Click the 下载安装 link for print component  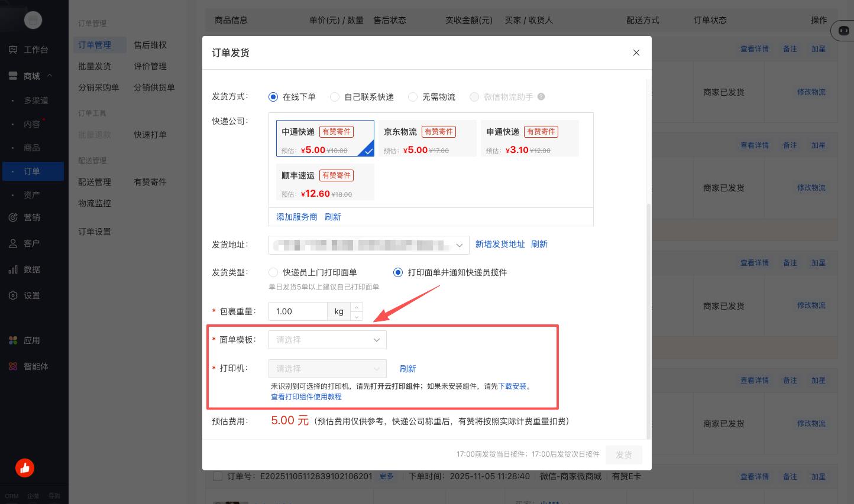click(x=512, y=386)
